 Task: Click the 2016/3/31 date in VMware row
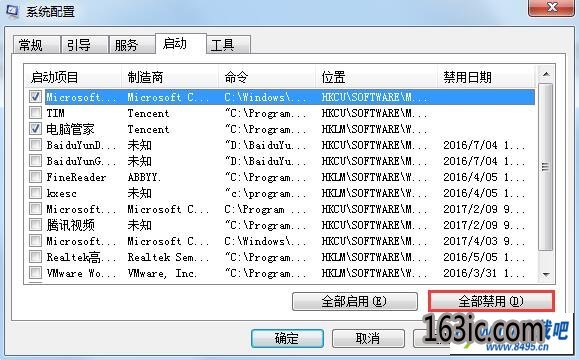tap(484, 273)
